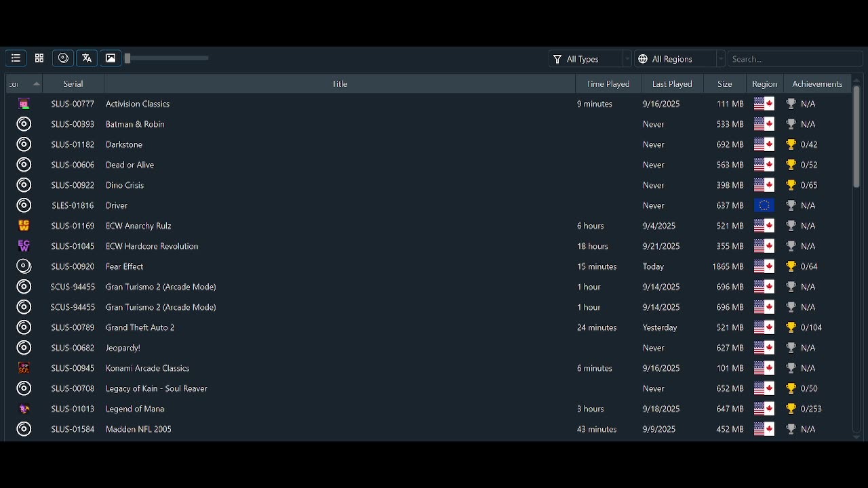This screenshot has height=488, width=868.
Task: Click the gold trophy in the Dino Crisis row
Action: point(791,185)
